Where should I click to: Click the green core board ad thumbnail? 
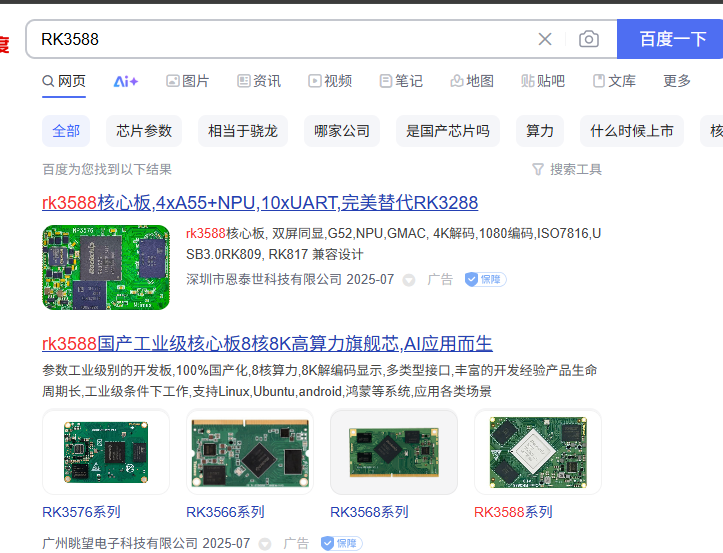coord(106,267)
